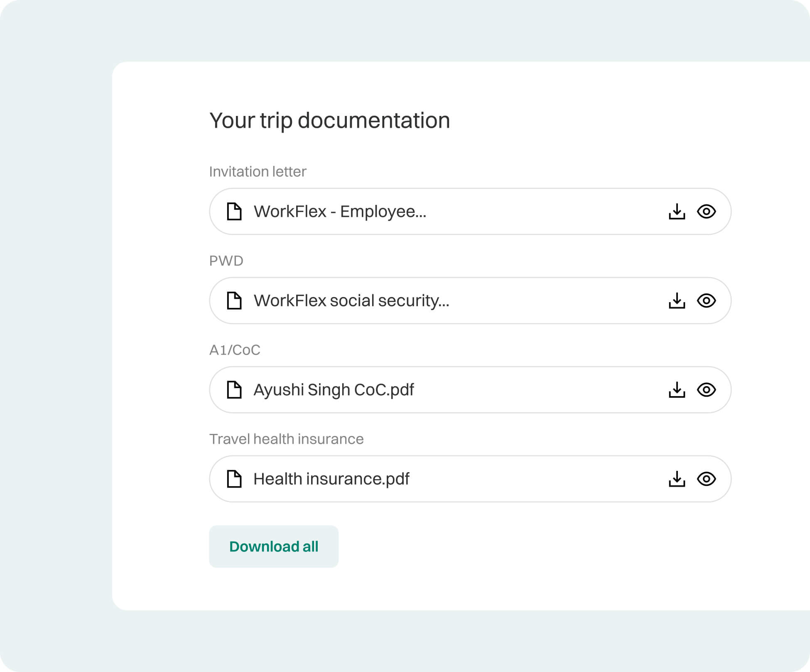Download Health insurance.pdf file

coord(677,479)
